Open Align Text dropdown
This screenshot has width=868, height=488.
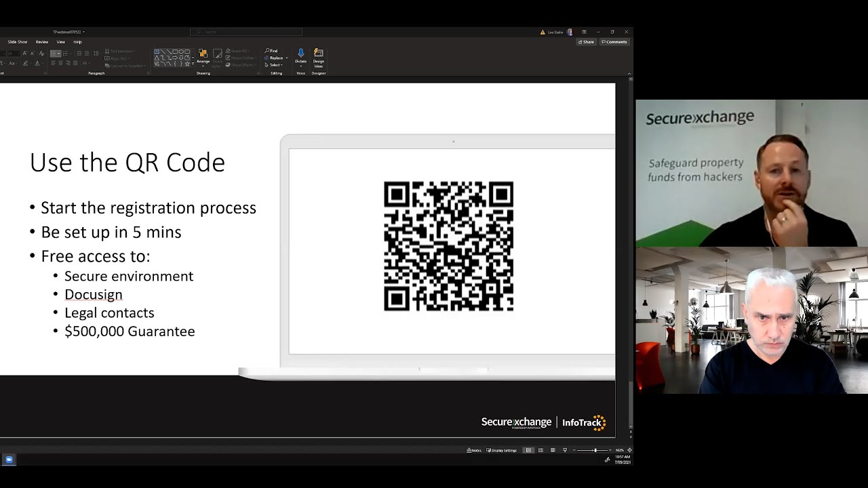pos(118,58)
